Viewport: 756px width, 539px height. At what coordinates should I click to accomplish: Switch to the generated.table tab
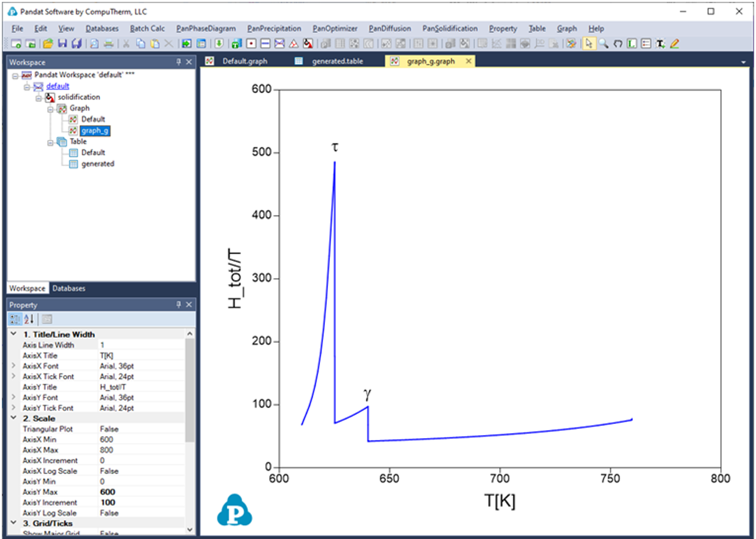(337, 61)
